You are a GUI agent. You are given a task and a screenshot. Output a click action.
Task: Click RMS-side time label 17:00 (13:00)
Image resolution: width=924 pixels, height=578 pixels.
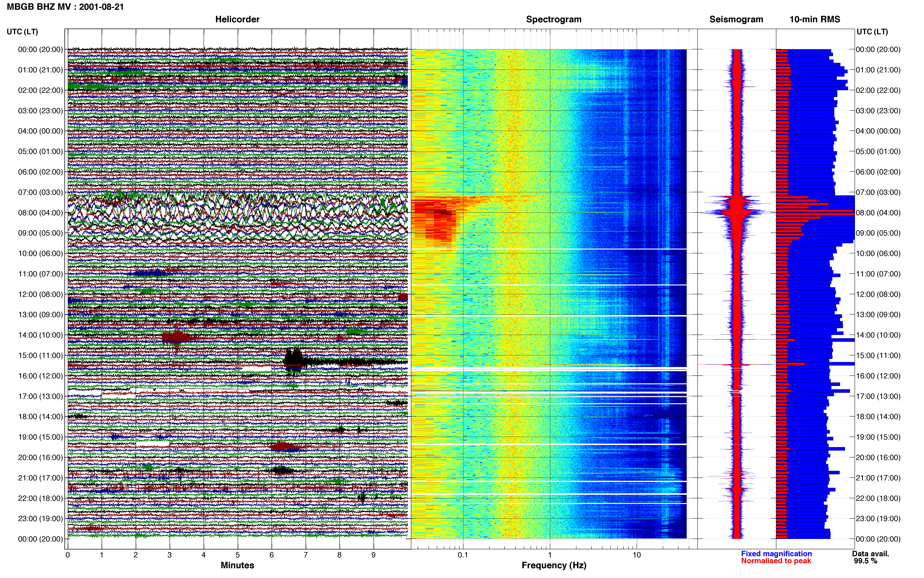tap(878, 396)
